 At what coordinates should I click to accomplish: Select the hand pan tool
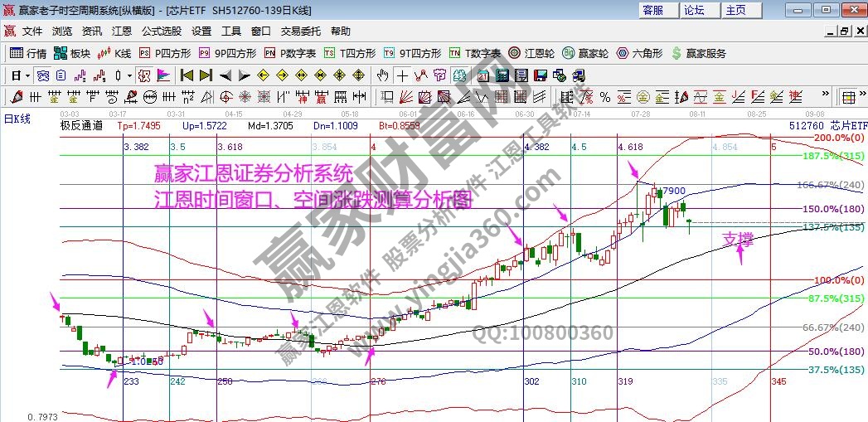(382, 75)
